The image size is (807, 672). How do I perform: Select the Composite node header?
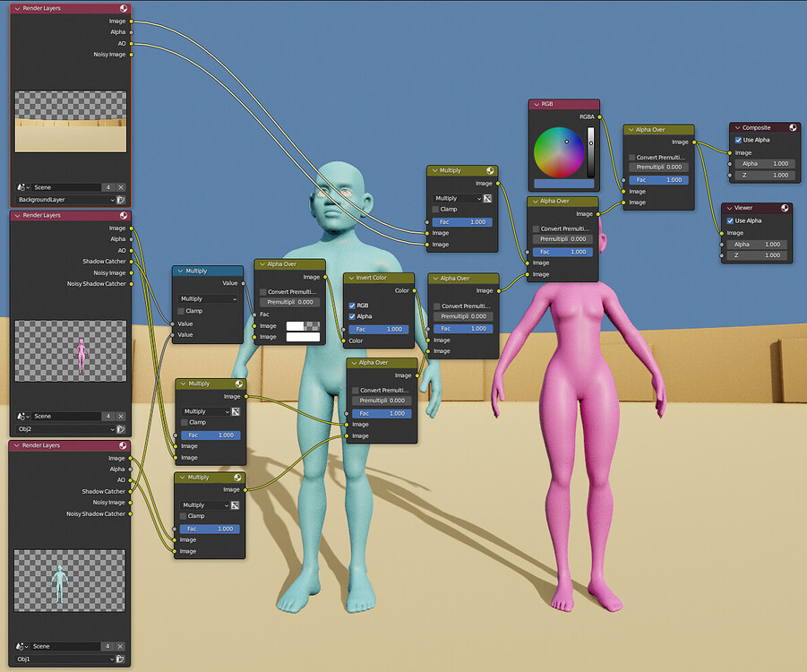pyautogui.click(x=764, y=127)
